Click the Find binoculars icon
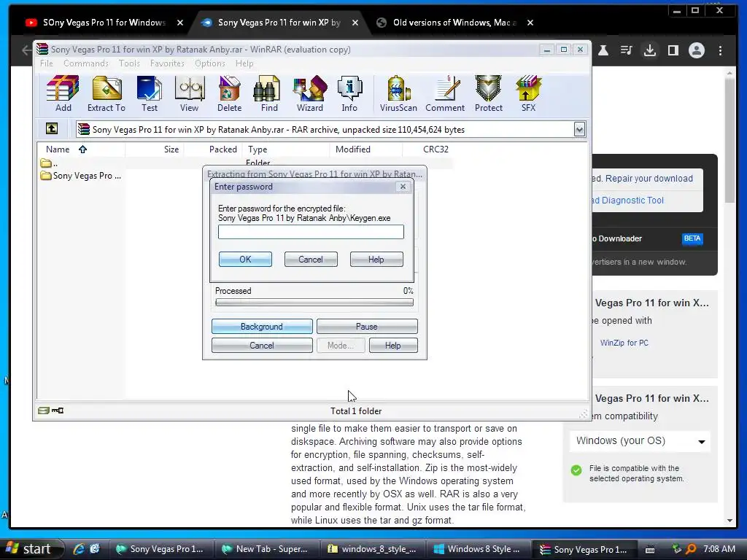Image resolution: width=747 pixels, height=560 pixels. [x=269, y=93]
